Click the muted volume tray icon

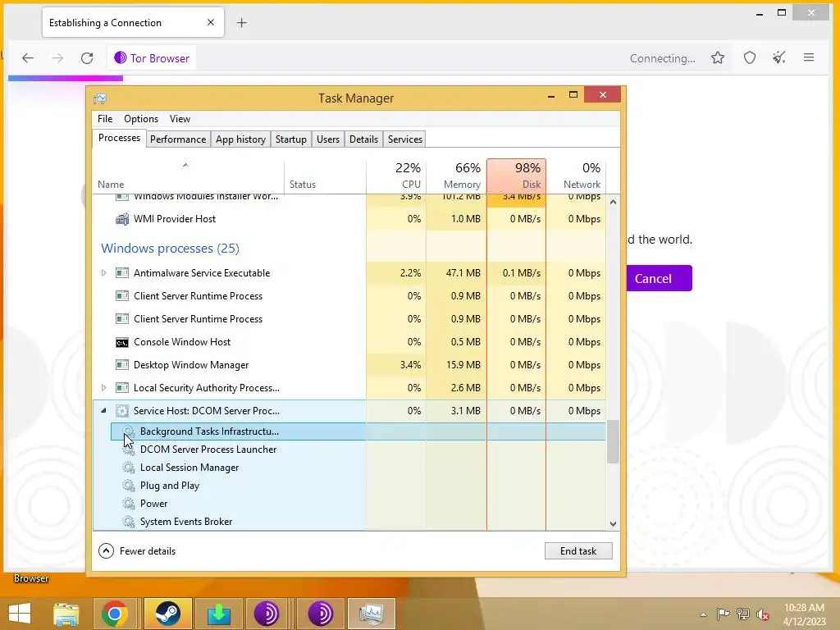(763, 614)
